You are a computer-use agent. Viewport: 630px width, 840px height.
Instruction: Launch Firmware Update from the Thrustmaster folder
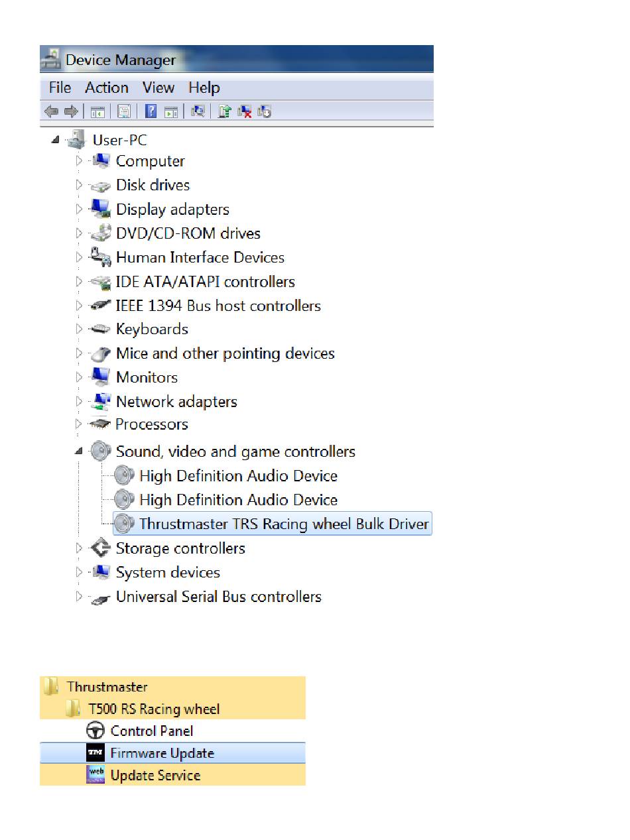[172, 753]
